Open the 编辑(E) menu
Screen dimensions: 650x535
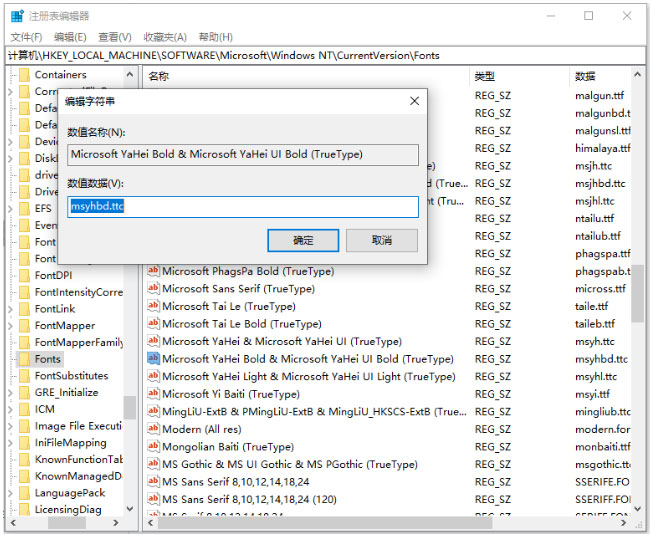[70, 37]
